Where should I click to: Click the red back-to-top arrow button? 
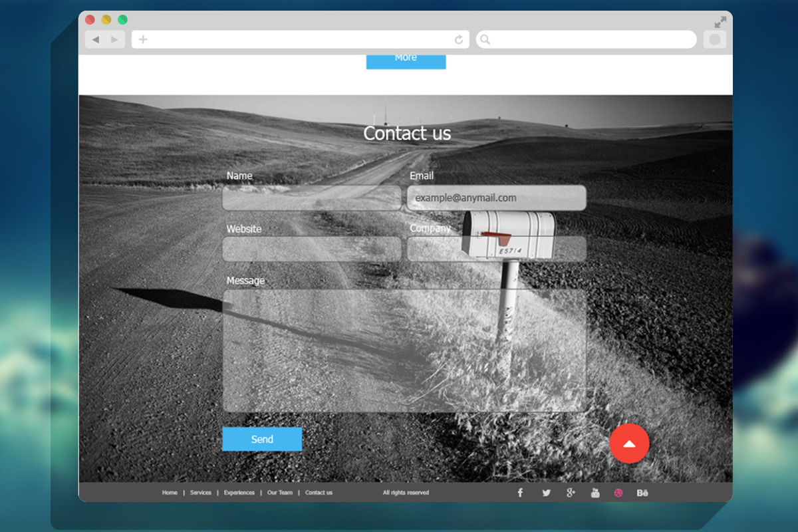tap(629, 444)
